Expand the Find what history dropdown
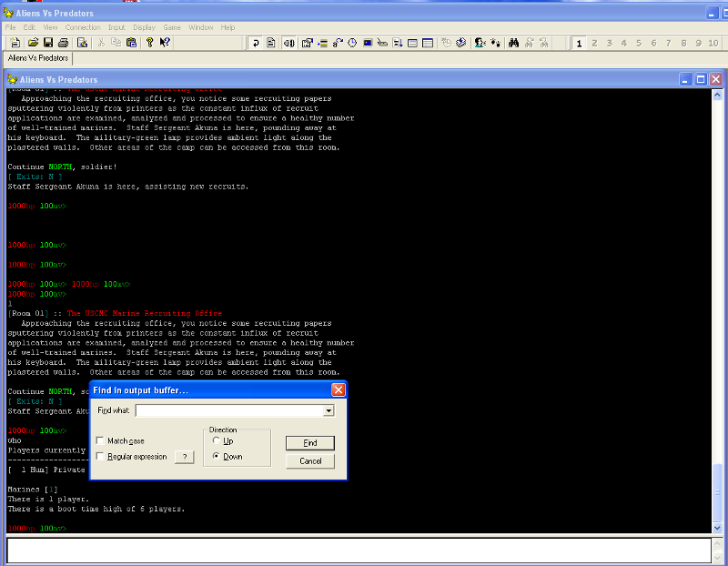This screenshot has height=566, width=728. (x=329, y=410)
